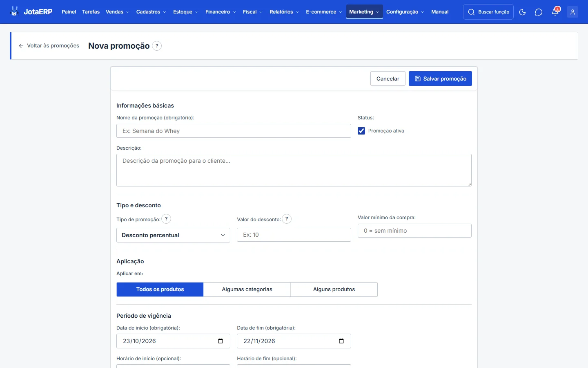
Task: Open the notifications bell
Action: [555, 11]
